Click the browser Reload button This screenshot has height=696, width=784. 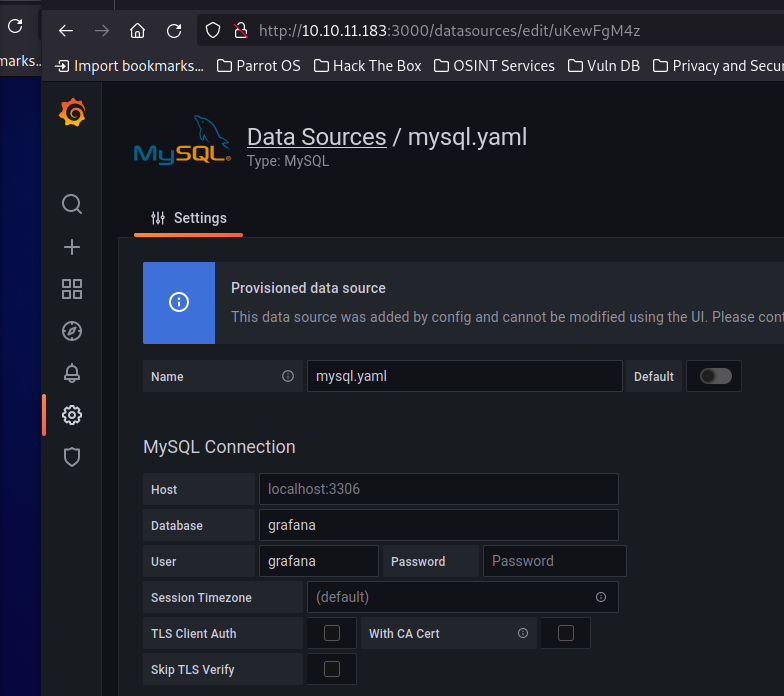click(x=174, y=30)
